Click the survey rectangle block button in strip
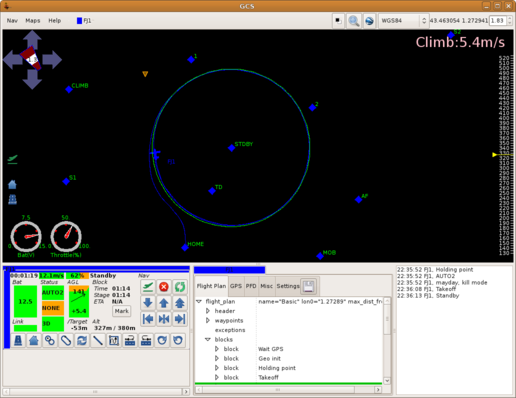Image resolution: width=516 pixels, height=398 pixels. 114,340
